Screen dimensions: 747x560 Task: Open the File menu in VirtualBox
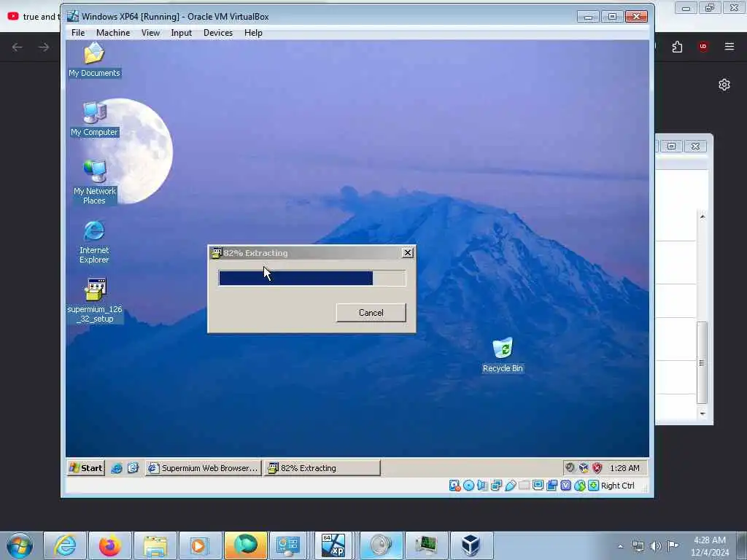pos(77,33)
